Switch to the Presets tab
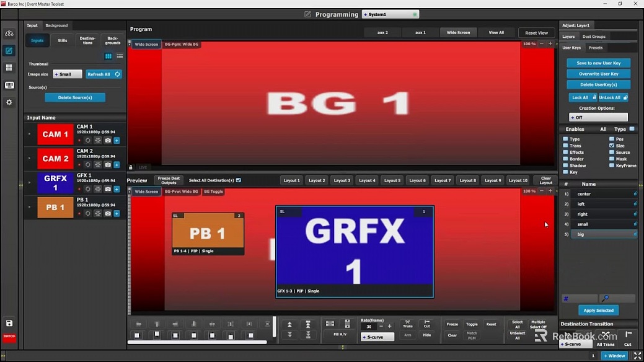Screen dimensions: 644x362 595,48
